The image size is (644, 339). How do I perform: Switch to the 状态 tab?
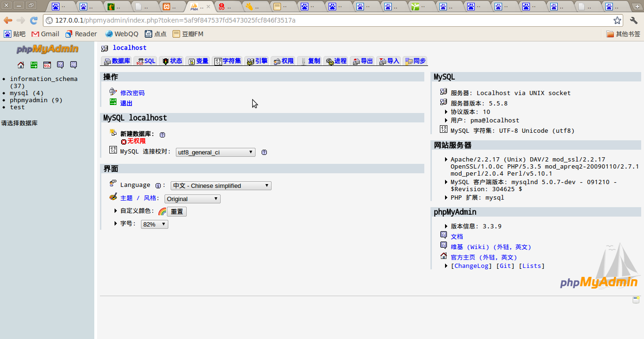[x=172, y=61]
